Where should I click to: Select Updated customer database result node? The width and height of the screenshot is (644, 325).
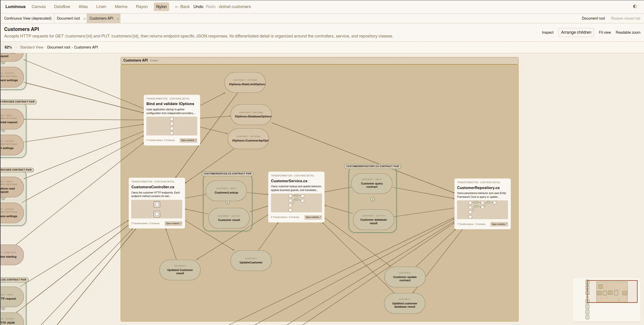(405, 303)
